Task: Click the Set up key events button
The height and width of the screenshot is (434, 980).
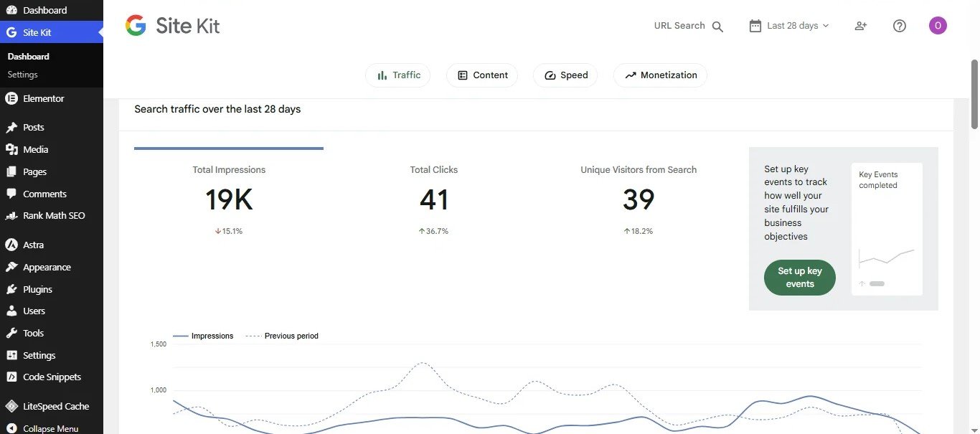Action: [x=800, y=278]
